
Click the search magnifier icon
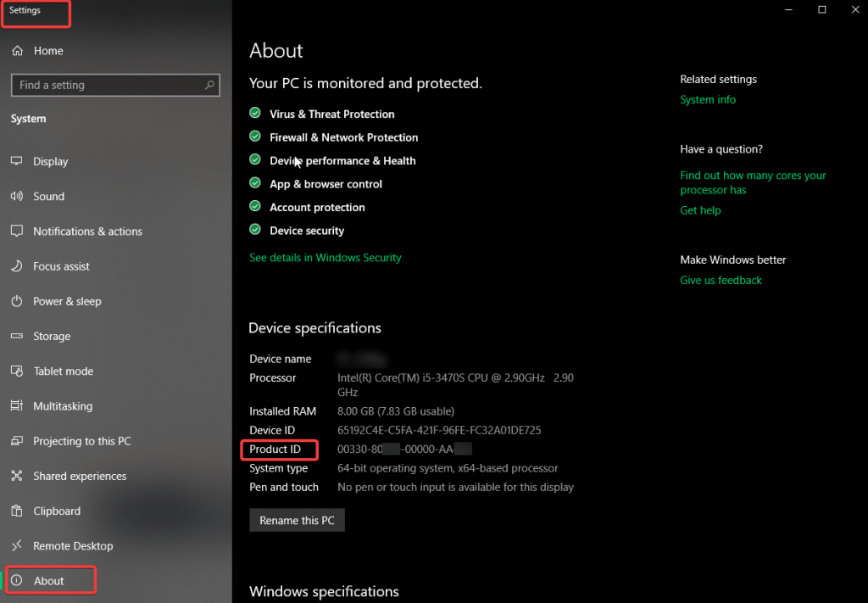click(209, 86)
